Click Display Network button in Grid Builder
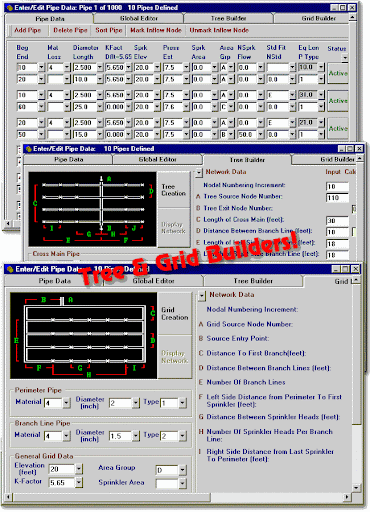 tap(175, 357)
